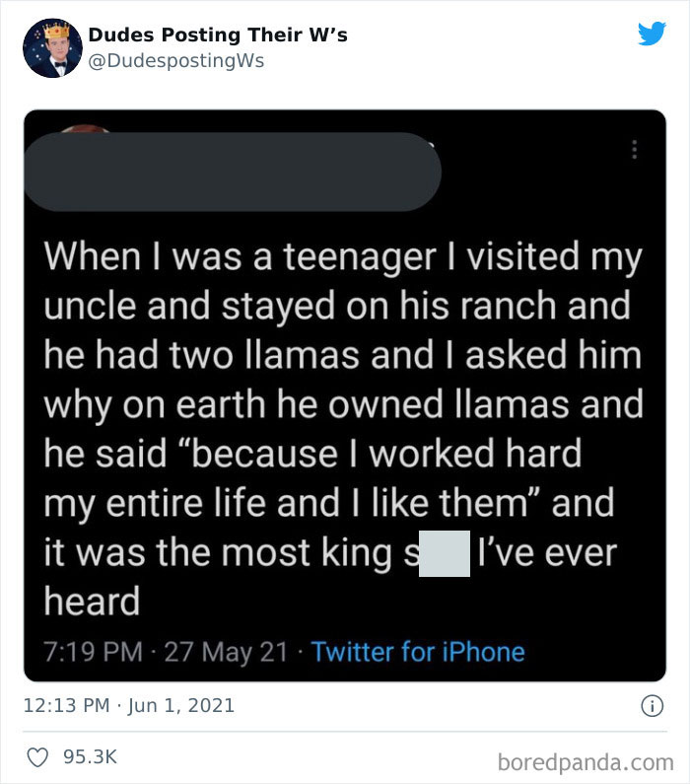View the 95.3K likes count
This screenshot has width=690, height=784.
coord(91,756)
